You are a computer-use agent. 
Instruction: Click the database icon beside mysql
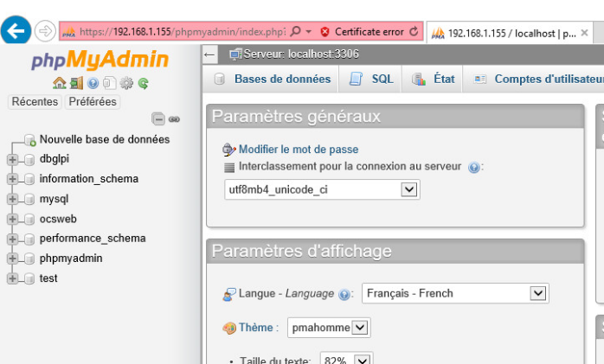29,200
